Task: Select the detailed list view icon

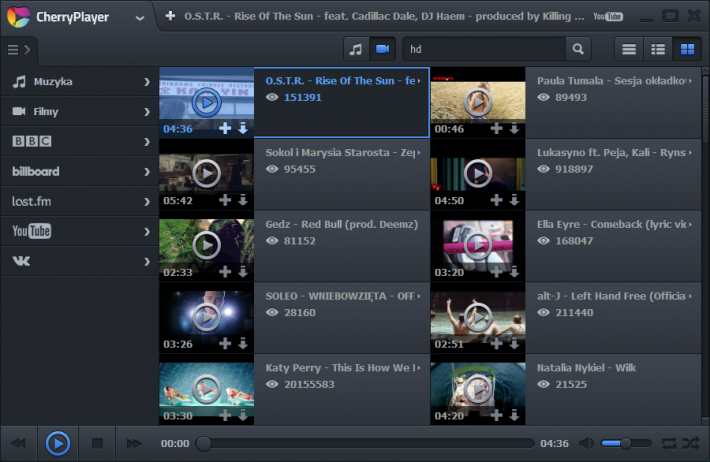Action: [658, 49]
